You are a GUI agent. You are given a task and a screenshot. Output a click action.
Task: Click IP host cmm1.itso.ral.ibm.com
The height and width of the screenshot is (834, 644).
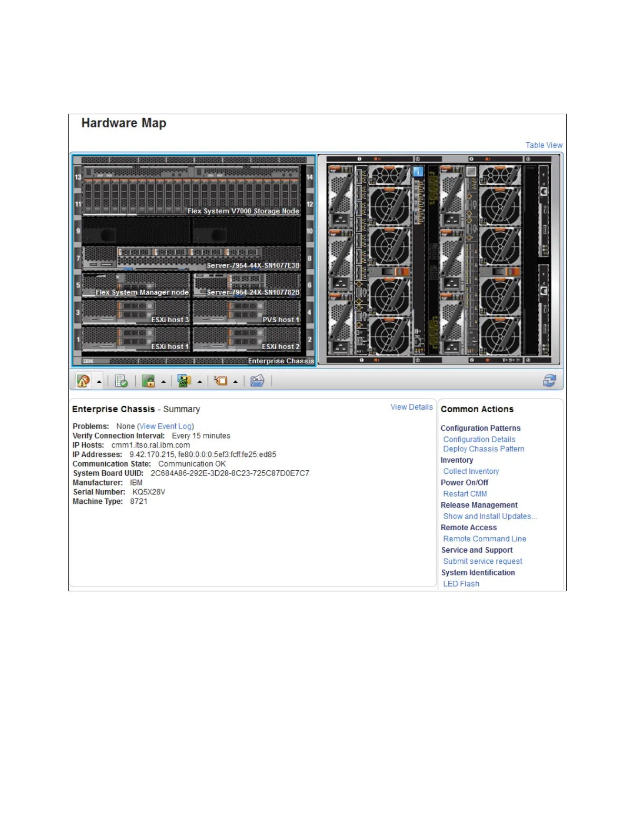tap(150, 445)
